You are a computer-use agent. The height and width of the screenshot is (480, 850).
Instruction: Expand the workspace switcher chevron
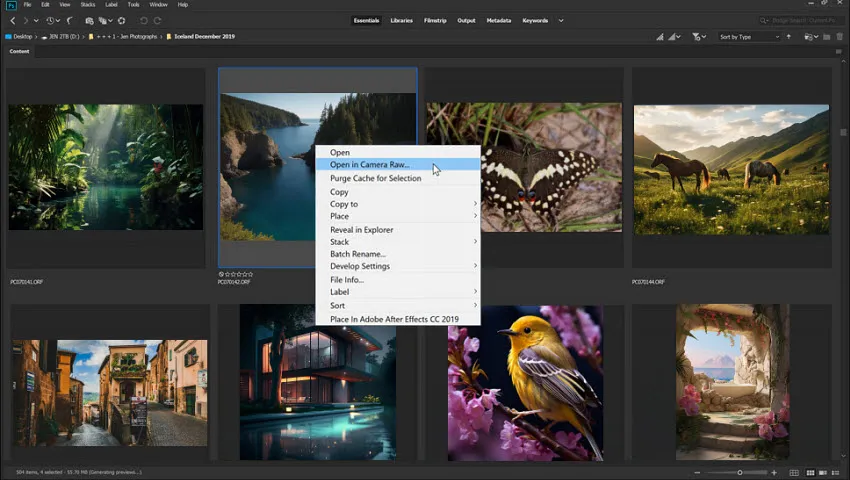[561, 20]
